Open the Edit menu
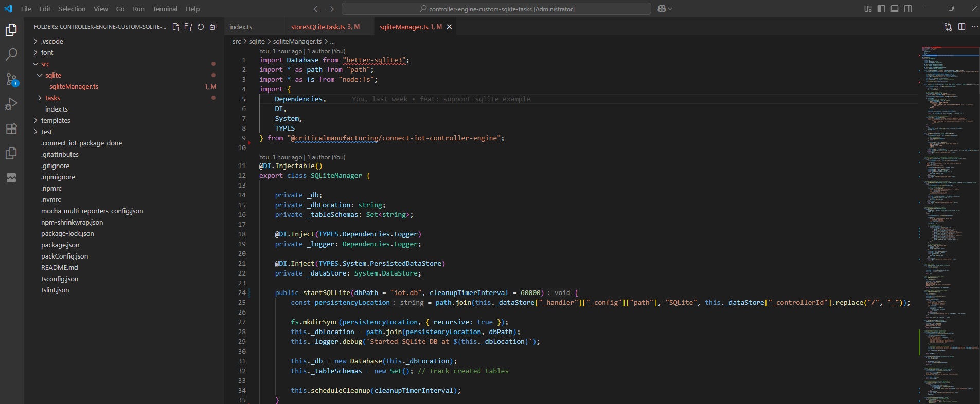The width and height of the screenshot is (980, 404). pyautogui.click(x=45, y=9)
